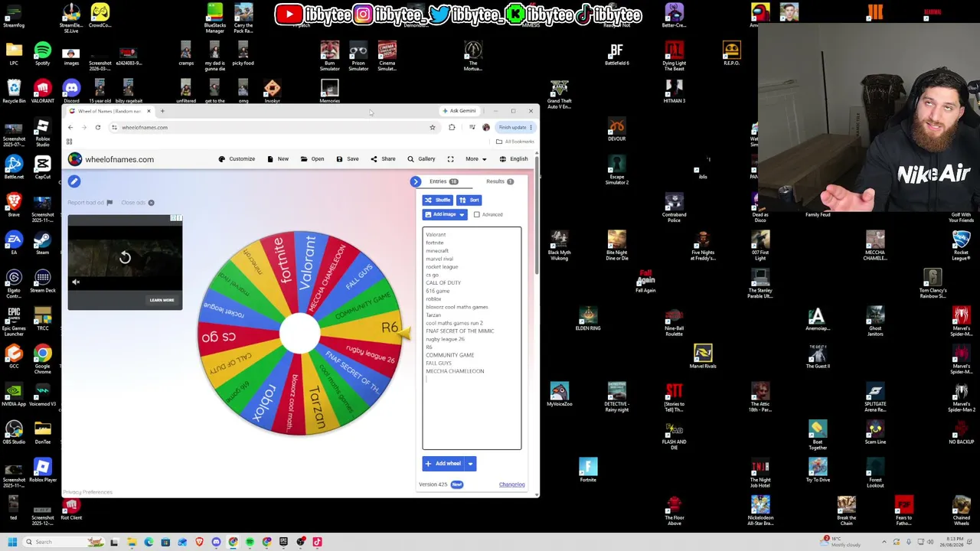Image resolution: width=980 pixels, height=551 pixels.
Task: Open Marvel Rivals desktop shortcut
Action: tap(703, 357)
